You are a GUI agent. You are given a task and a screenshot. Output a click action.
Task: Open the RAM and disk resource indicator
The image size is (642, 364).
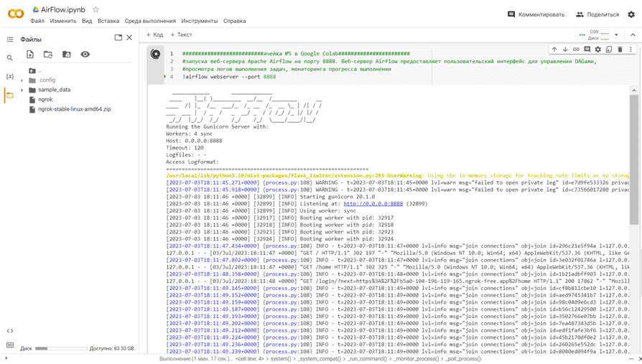599,34
